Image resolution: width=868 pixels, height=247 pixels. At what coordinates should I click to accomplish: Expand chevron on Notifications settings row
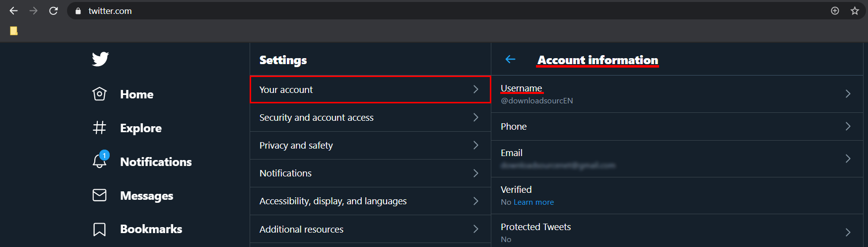pyautogui.click(x=475, y=173)
